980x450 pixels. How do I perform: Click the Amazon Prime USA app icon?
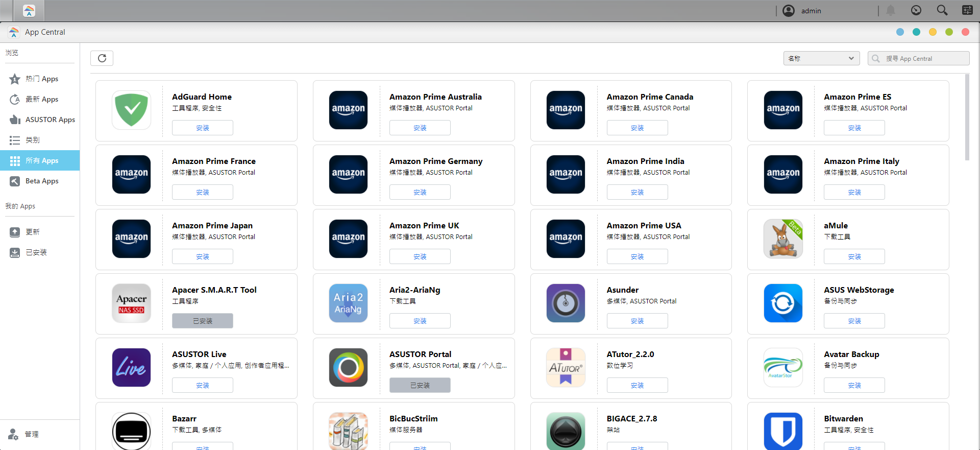tap(566, 239)
